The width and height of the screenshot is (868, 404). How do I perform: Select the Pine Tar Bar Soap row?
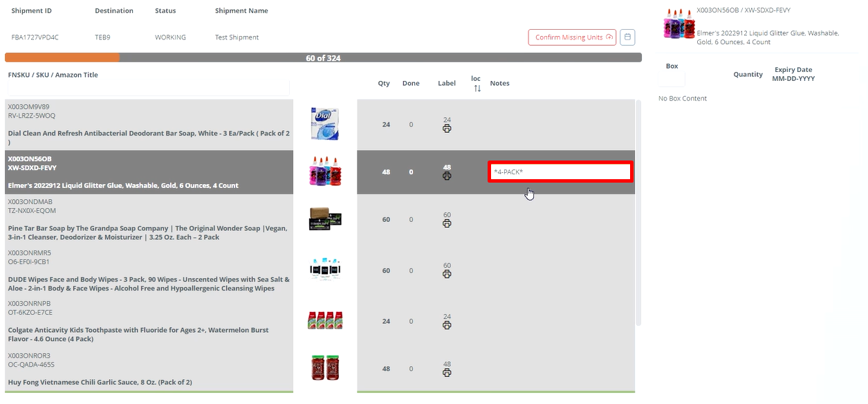(149, 221)
